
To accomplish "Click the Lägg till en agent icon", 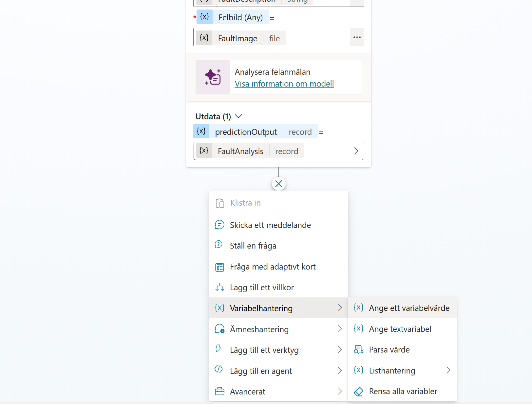I will tap(218, 369).
